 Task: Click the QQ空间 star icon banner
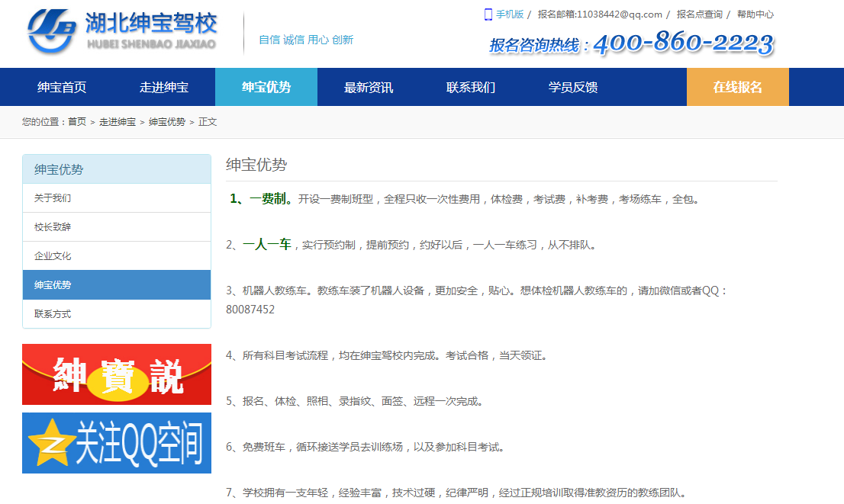point(116,443)
